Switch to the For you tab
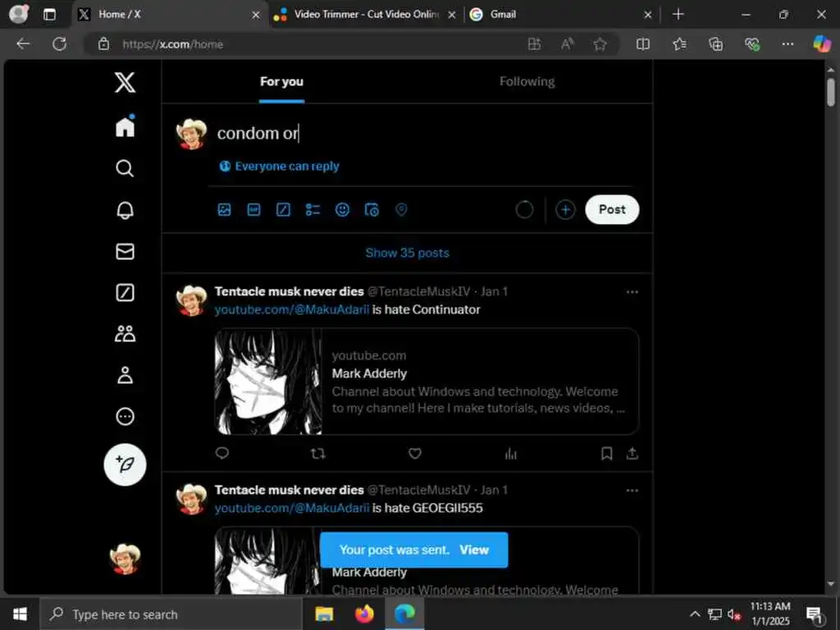This screenshot has height=630, width=840. (x=282, y=81)
